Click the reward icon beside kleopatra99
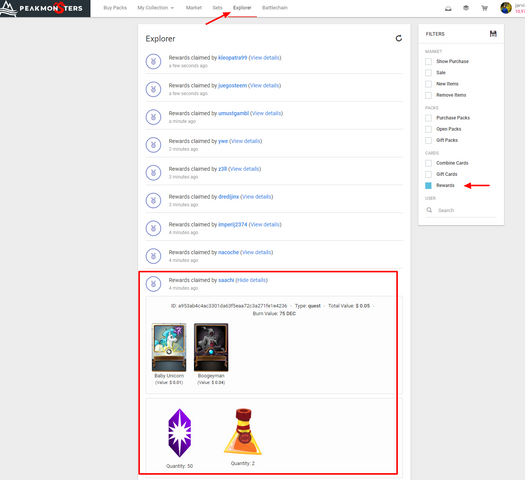Image resolution: width=525 pixels, height=480 pixels. point(153,62)
